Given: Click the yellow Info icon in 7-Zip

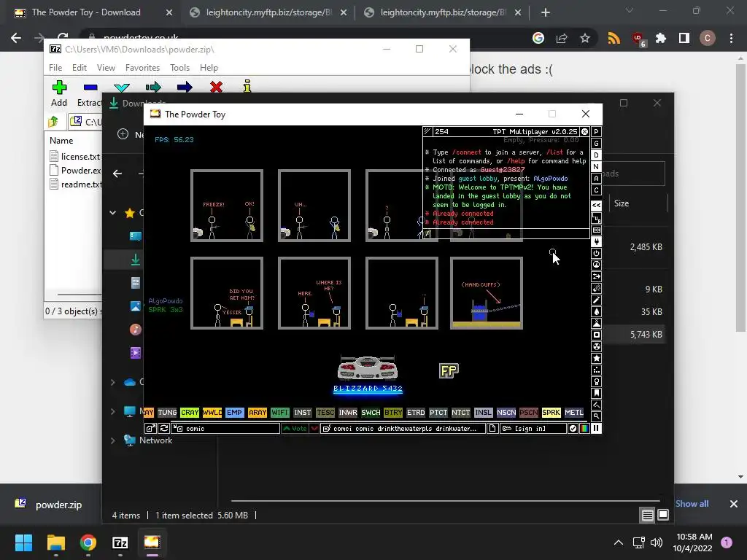Looking at the screenshot, I should coord(247,87).
